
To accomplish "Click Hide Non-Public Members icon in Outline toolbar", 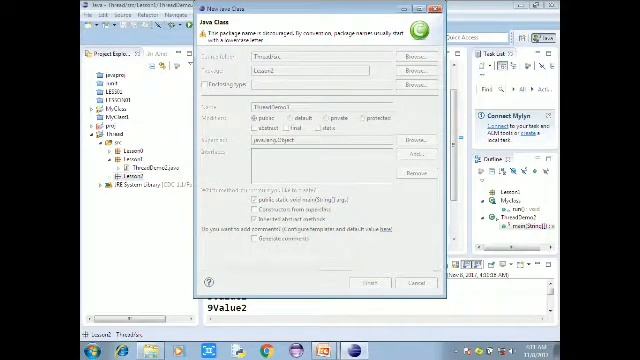I will click(x=535, y=171).
